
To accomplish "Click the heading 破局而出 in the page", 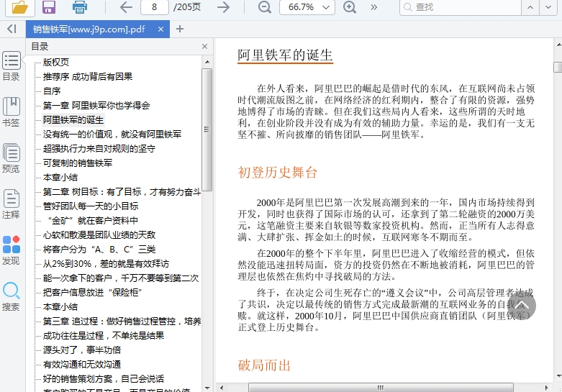I will (265, 365).
